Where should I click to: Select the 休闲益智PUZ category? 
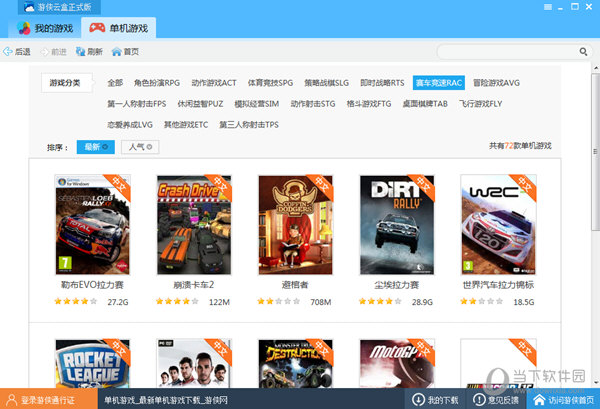(200, 104)
